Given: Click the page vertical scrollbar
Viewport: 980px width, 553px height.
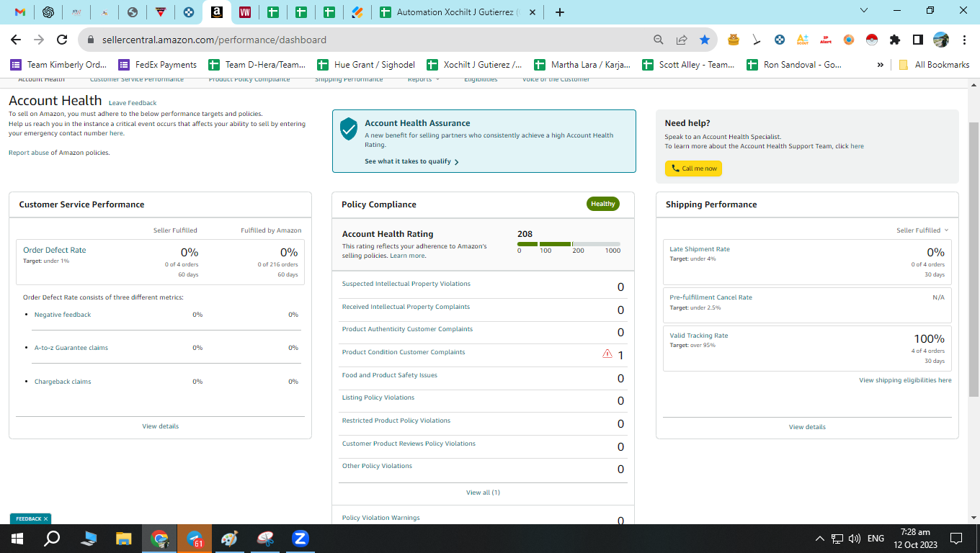Looking at the screenshot, I should click(974, 259).
